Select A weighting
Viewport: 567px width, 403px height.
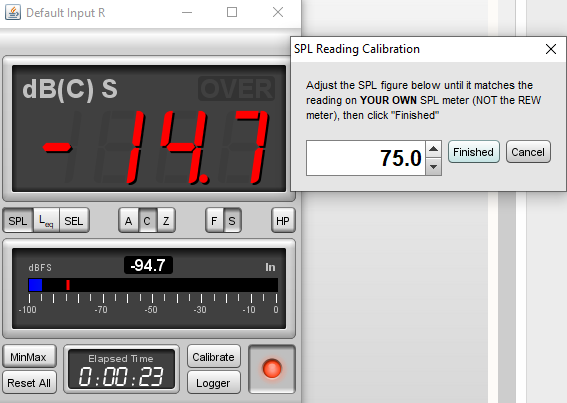128,220
